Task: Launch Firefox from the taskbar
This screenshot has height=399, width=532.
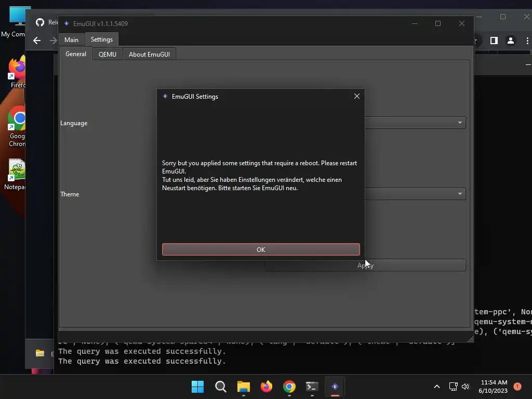Action: point(267,387)
